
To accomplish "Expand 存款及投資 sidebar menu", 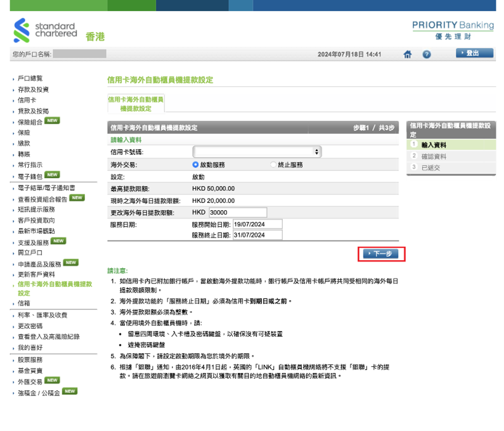I will coord(33,89).
